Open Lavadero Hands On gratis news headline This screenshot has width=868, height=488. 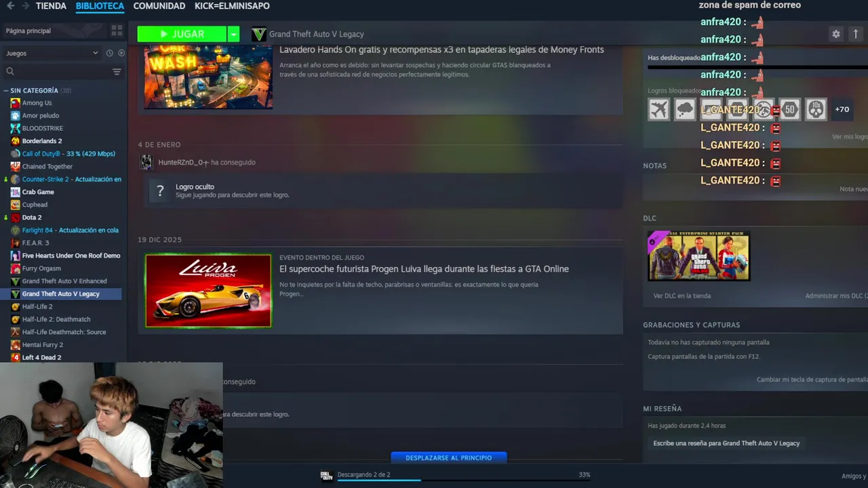tap(441, 49)
